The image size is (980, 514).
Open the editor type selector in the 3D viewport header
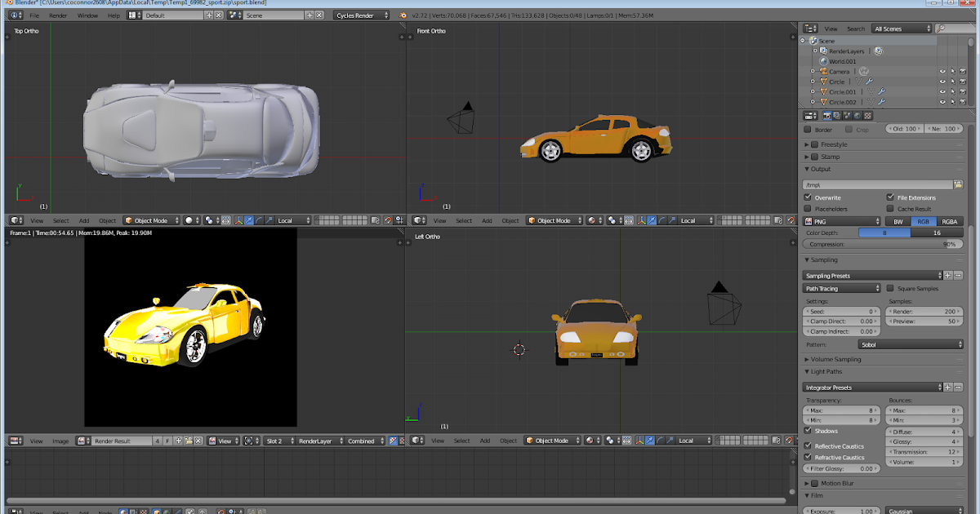(14, 220)
